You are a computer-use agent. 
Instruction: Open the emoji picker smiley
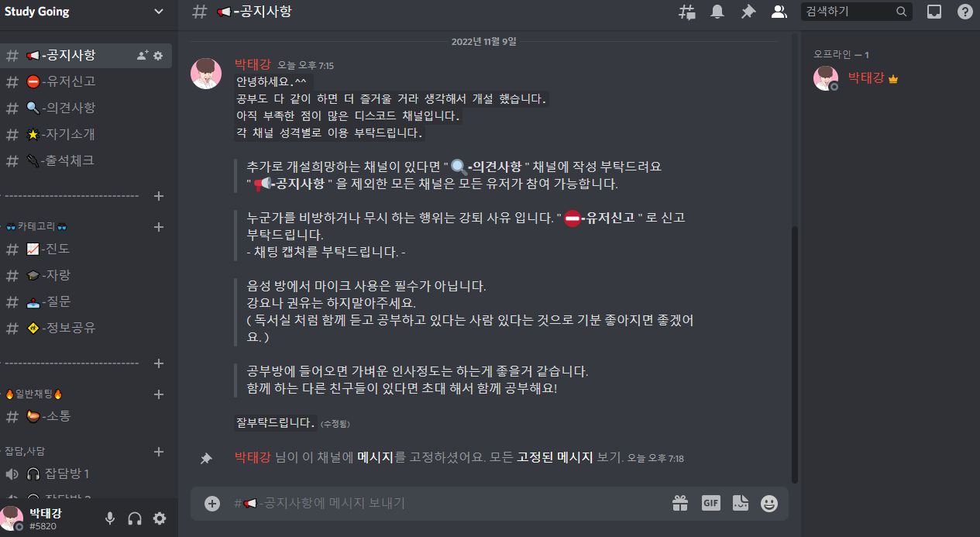point(769,504)
